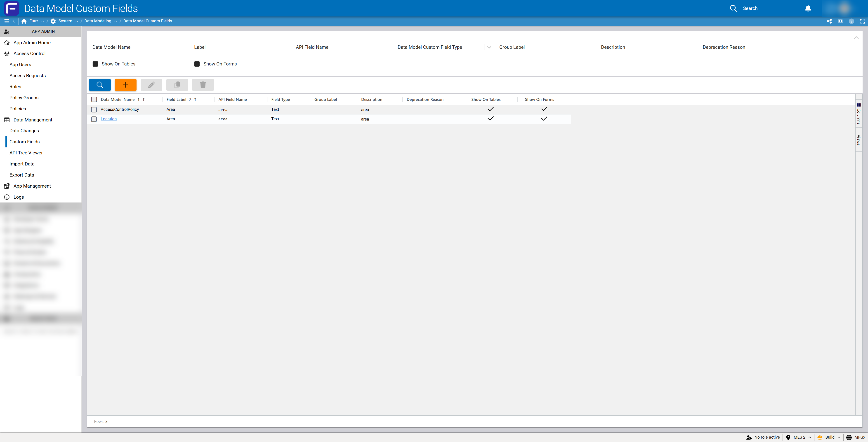Viewport: 868px width, 442px height.
Task: Click the help question mark icon
Action: point(851,21)
